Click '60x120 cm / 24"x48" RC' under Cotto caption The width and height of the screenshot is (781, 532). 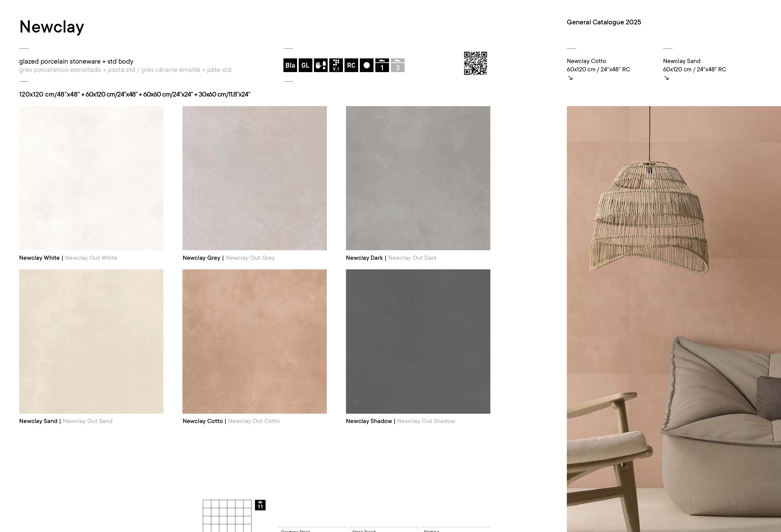599,70
